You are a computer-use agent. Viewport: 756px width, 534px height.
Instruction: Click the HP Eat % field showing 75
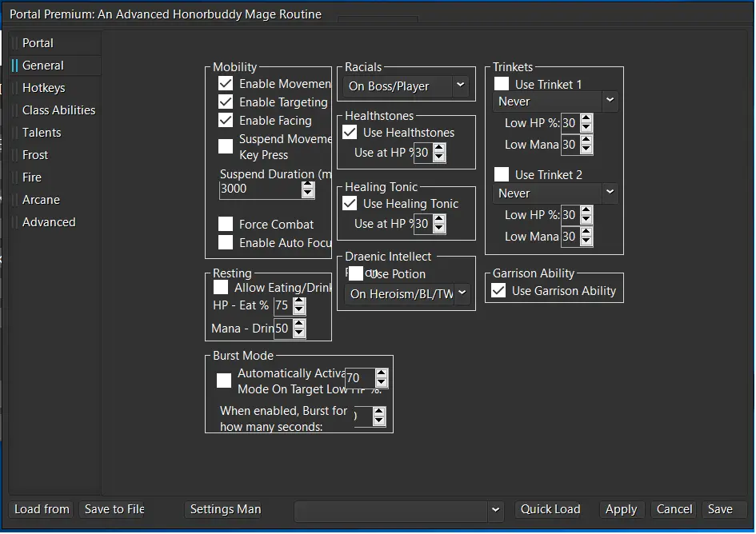[x=283, y=305]
